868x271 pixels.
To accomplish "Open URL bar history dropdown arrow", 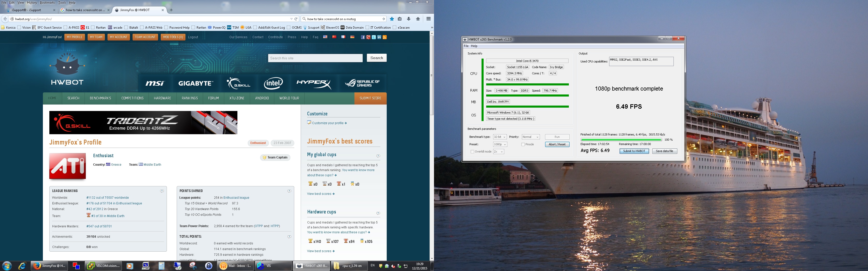I will (x=291, y=19).
